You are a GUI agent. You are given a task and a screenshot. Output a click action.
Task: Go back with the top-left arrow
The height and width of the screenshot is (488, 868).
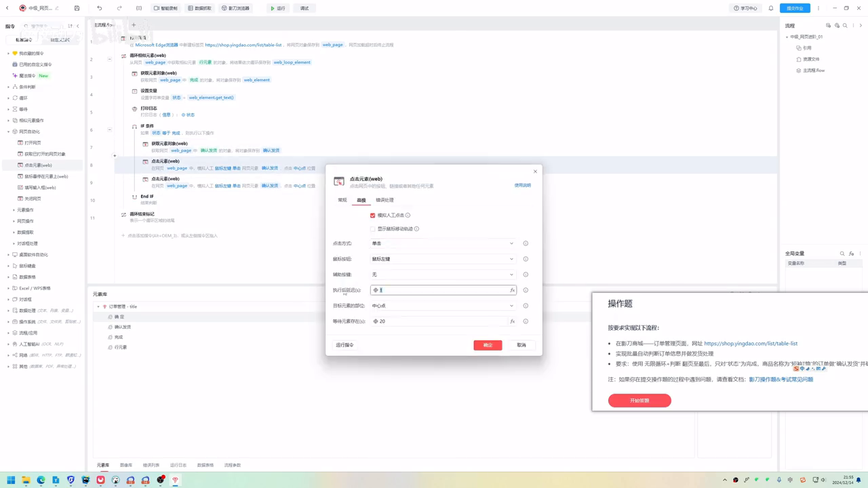point(7,8)
